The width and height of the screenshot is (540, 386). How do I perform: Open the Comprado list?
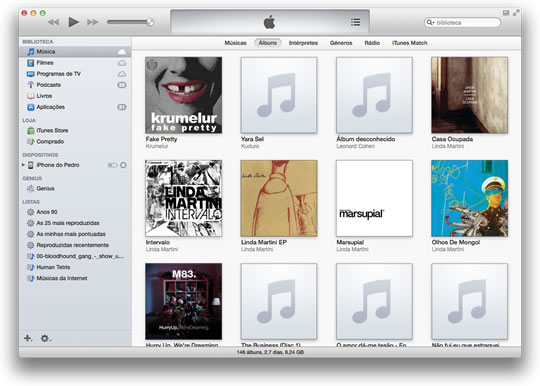click(x=75, y=142)
